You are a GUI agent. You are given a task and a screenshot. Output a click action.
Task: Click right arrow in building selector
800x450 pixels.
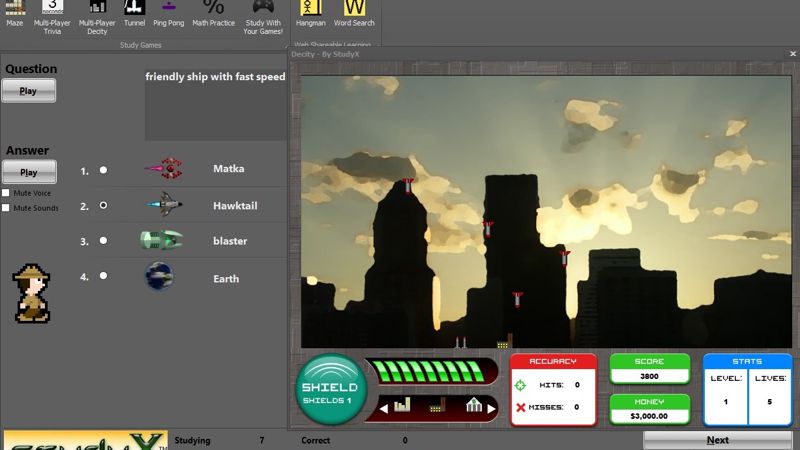pos(491,409)
